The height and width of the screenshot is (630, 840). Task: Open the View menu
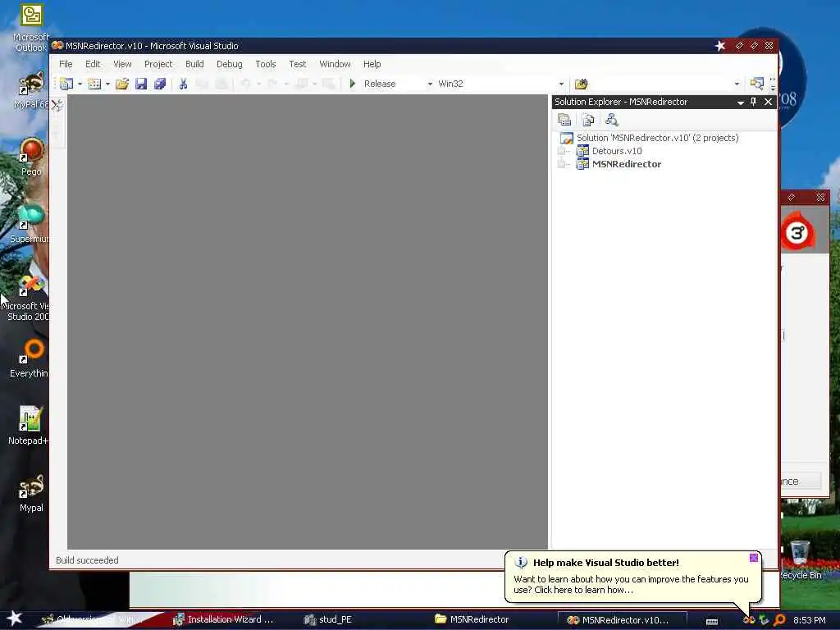click(x=122, y=64)
